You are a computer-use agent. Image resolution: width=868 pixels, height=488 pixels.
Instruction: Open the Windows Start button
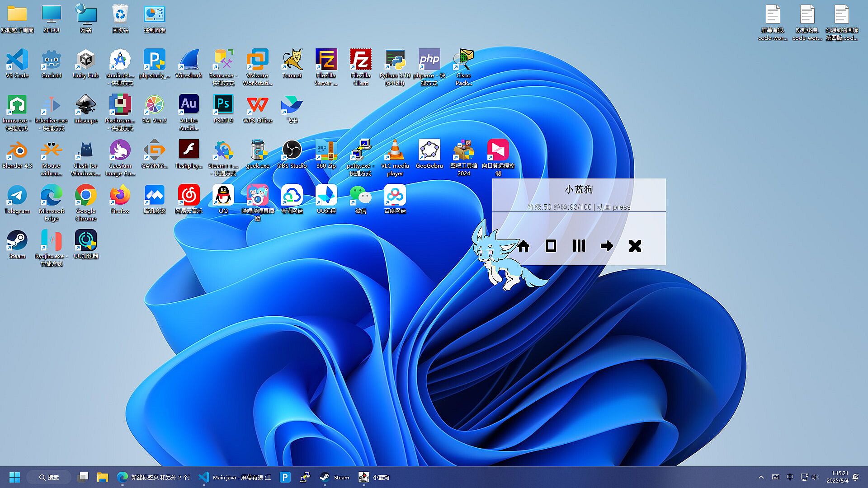[14, 477]
